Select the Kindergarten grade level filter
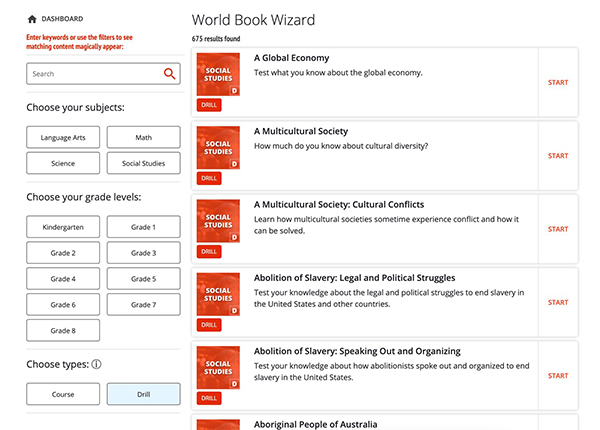Screen dimensions: 600x430 click(x=63, y=227)
